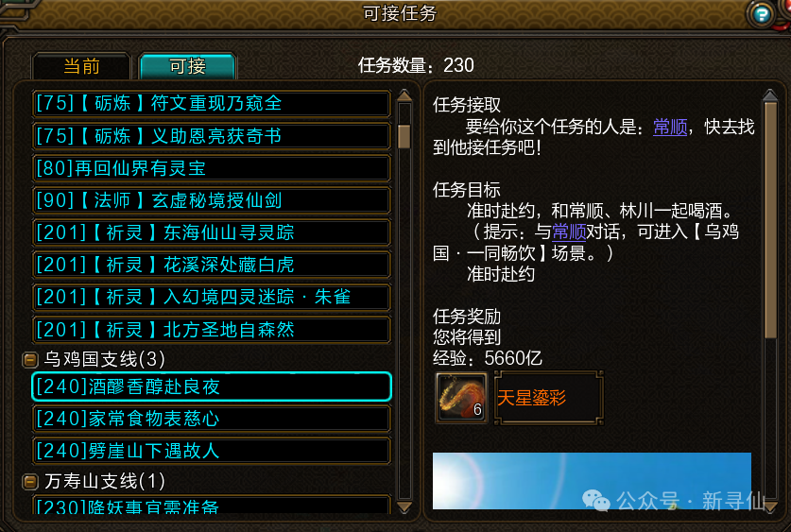
Task: Select quest [80]再回仙界有灵宝
Action: pyautogui.click(x=212, y=168)
